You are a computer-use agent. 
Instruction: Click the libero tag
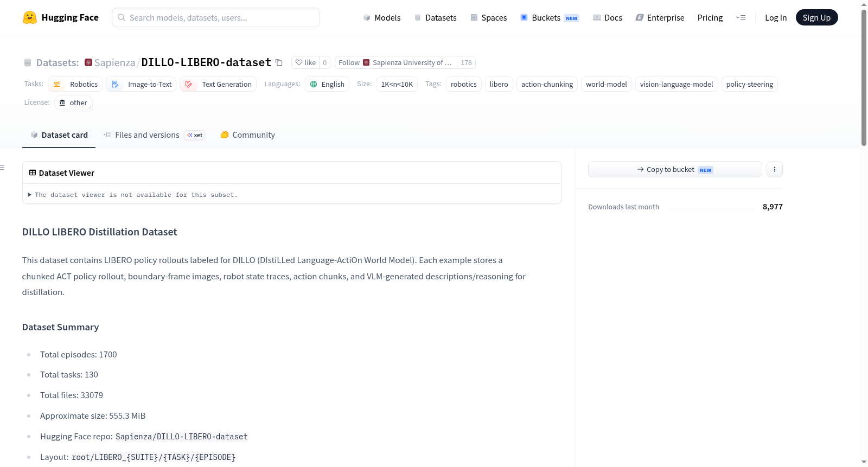(499, 84)
